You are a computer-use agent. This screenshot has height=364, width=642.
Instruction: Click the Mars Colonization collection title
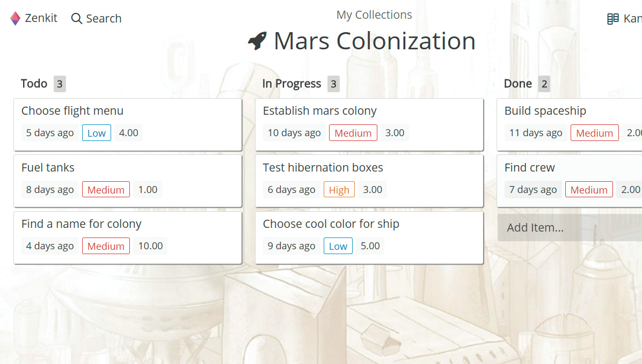coord(374,41)
